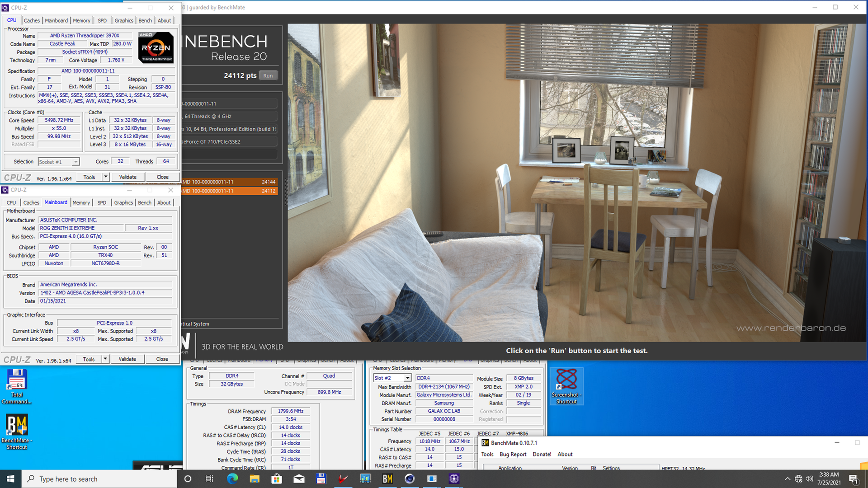Select the Cinebench ranking row scoring 24144
Image resolution: width=868 pixels, height=488 pixels.
coord(230,182)
